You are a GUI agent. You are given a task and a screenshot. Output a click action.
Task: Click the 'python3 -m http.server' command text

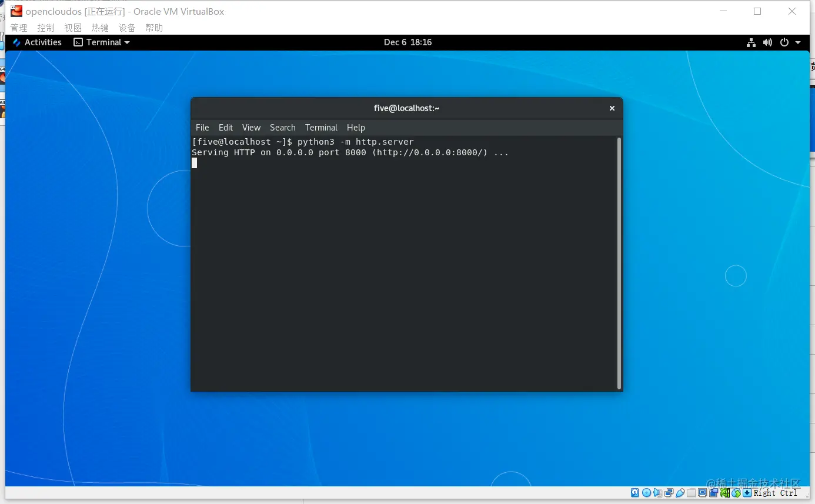click(x=356, y=142)
